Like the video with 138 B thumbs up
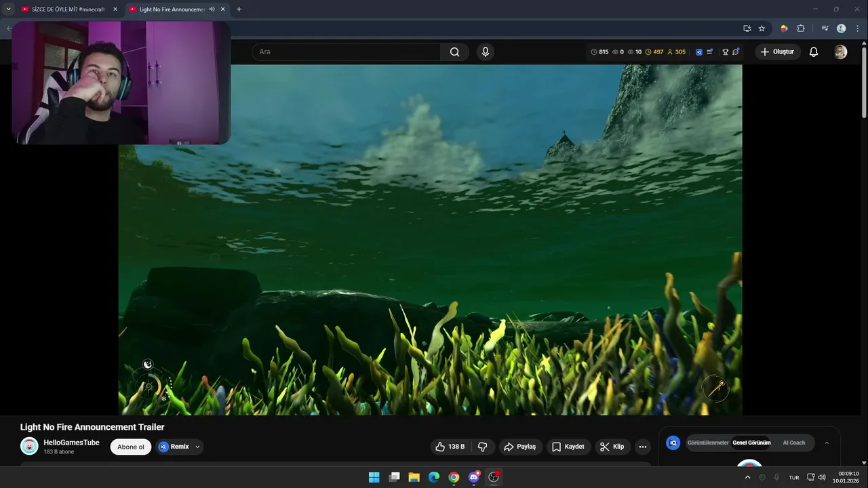This screenshot has width=868, height=488. point(450,447)
